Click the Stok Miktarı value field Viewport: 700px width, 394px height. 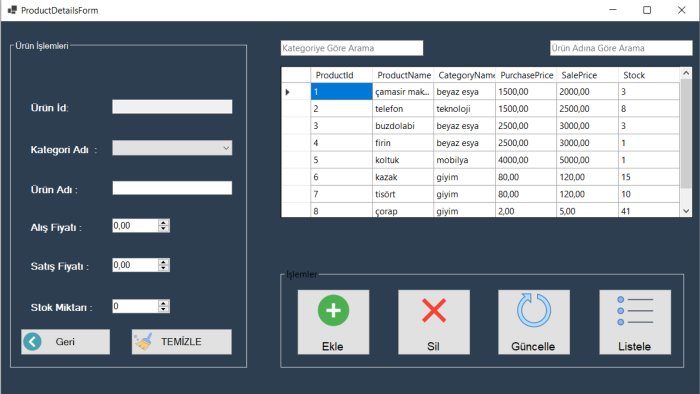tap(135, 306)
